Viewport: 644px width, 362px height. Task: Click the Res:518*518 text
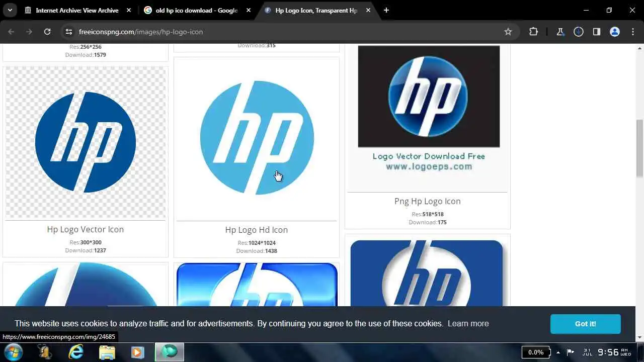click(428, 214)
